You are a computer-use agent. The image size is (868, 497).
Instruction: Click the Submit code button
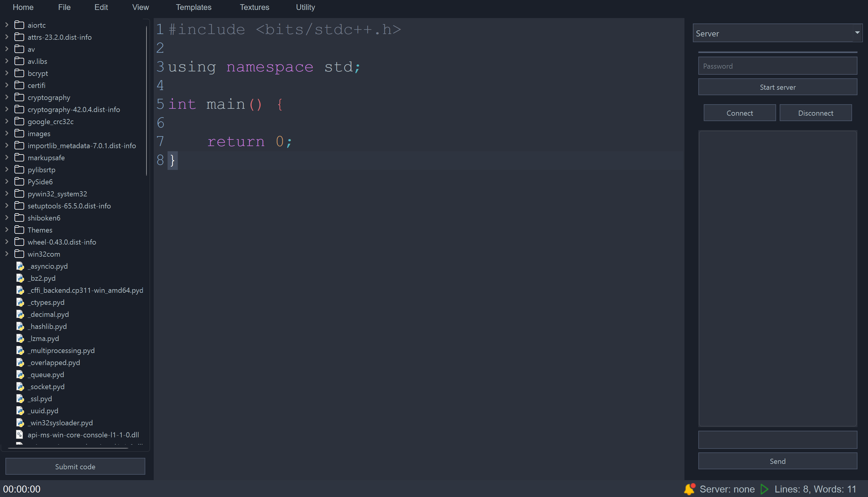[x=75, y=467]
